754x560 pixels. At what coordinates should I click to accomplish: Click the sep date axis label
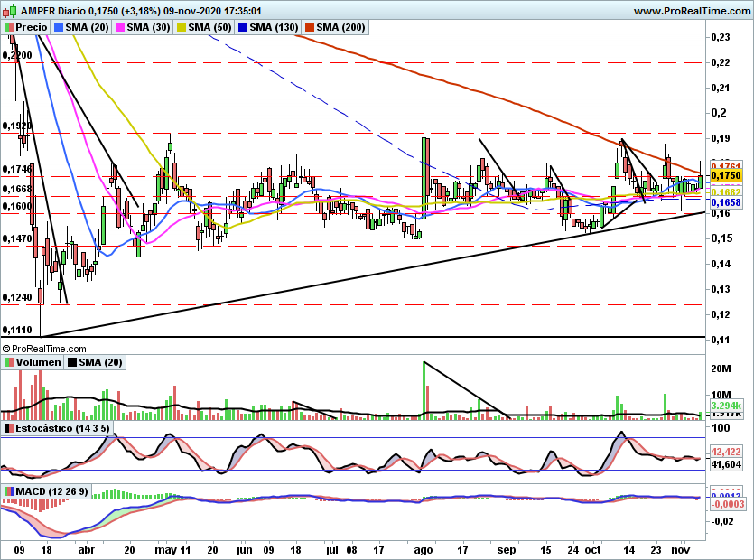click(507, 550)
